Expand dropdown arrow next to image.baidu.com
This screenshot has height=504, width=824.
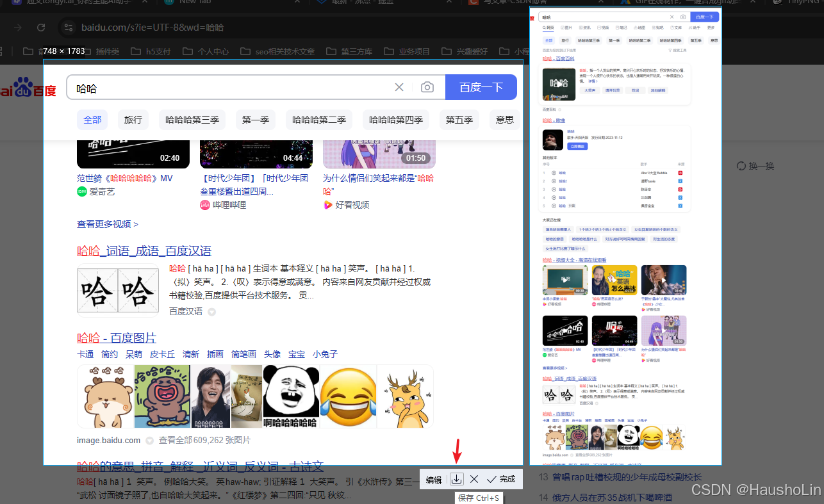pos(149,441)
